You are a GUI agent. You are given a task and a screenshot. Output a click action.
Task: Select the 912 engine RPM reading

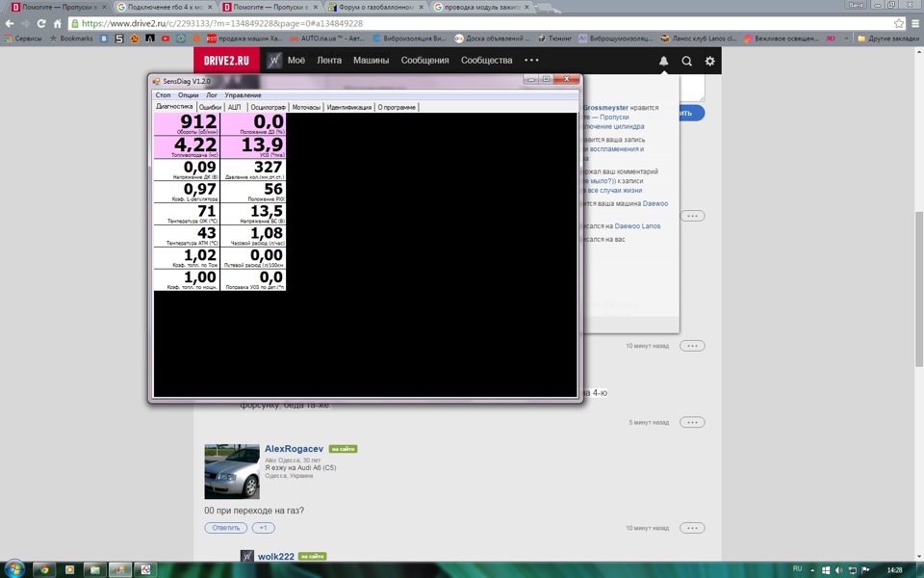(x=187, y=124)
